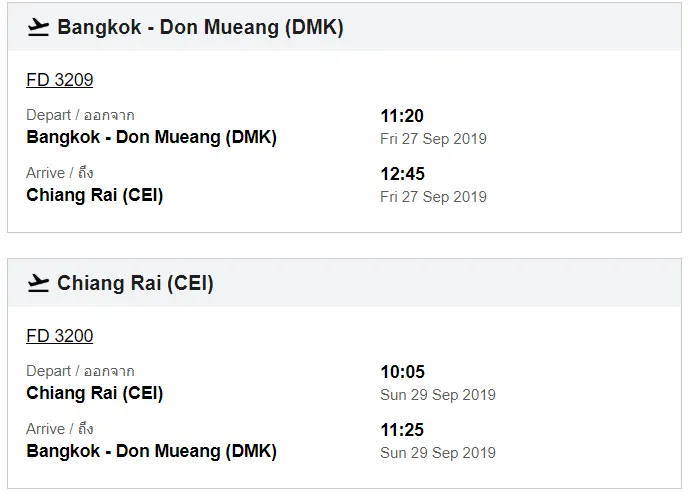Select the Bangkok - Don Mueang (DMK) section header
Screen dimensions: 691x492
200,27
